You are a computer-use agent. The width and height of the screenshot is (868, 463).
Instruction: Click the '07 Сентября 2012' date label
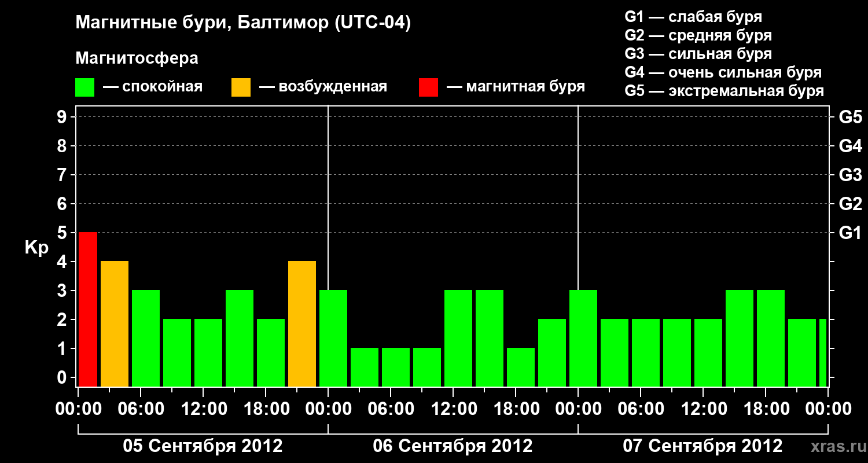703,446
